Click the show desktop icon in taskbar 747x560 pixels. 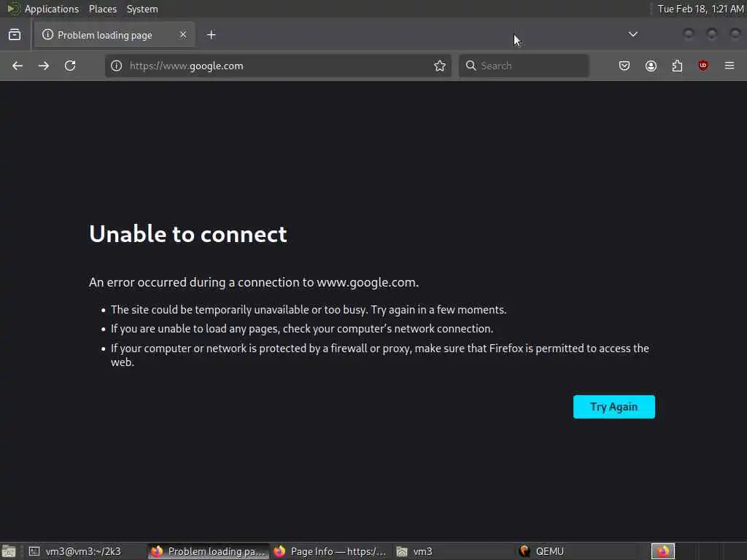pyautogui.click(x=9, y=551)
